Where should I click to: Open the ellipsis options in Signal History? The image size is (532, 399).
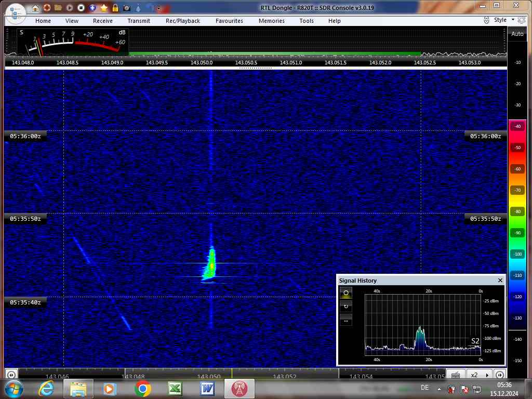pyautogui.click(x=345, y=320)
